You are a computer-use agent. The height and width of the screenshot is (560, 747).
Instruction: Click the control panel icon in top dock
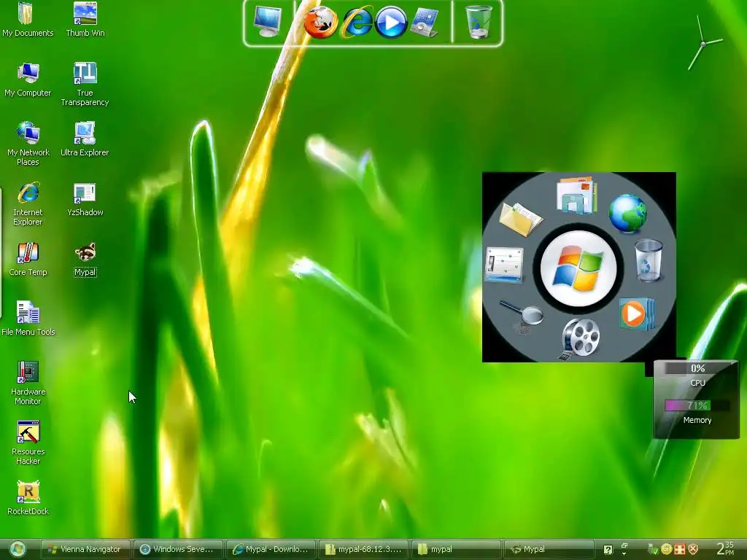[425, 22]
